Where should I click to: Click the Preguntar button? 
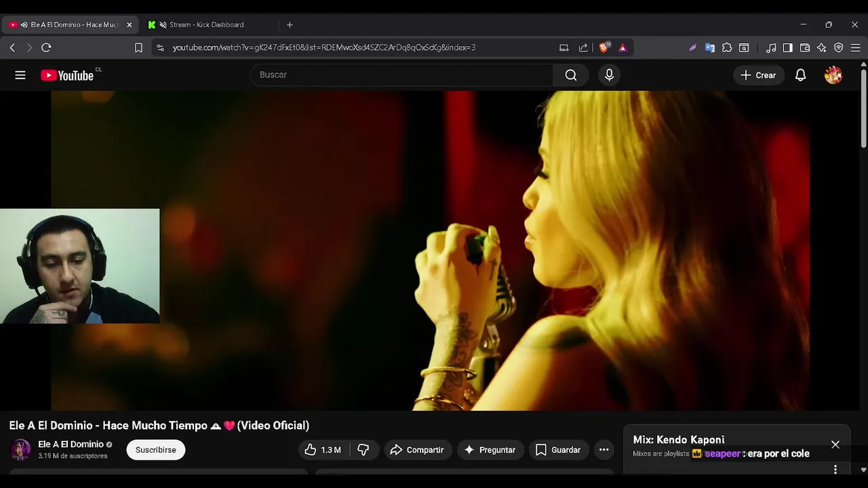coord(490,450)
